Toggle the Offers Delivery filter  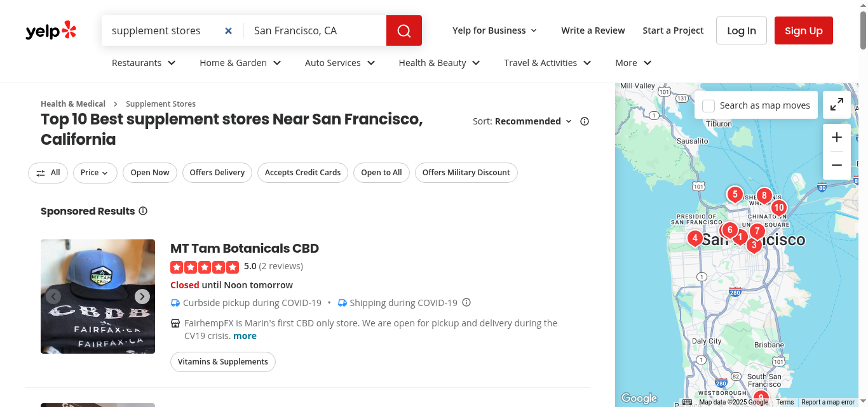[217, 173]
